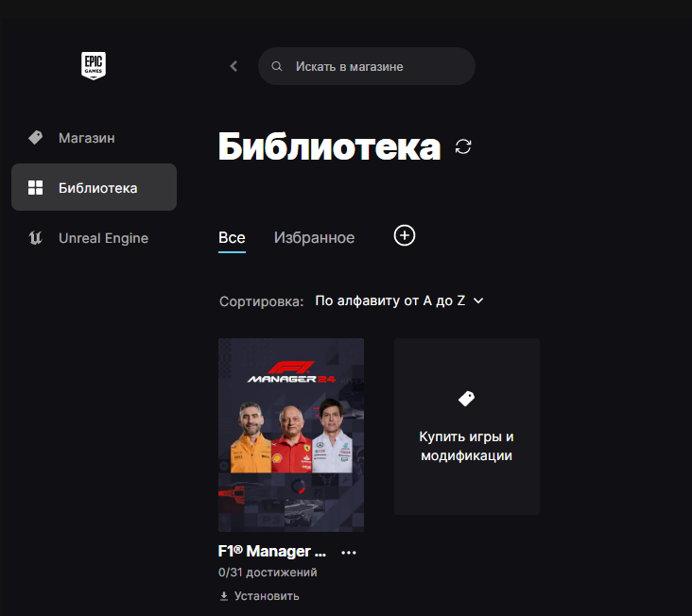This screenshot has height=616, width=692.
Task: Click the download icon beside Установить
Action: pos(224,596)
